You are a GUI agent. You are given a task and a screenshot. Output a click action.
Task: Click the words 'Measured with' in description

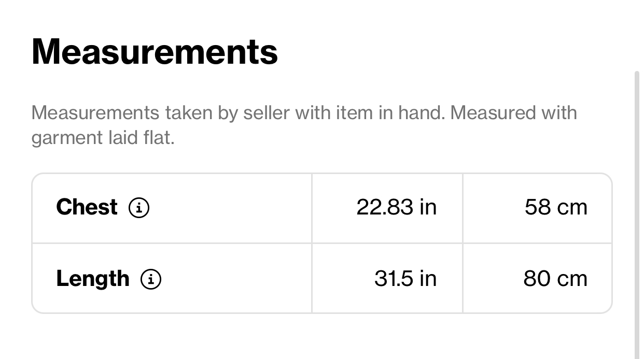click(513, 112)
